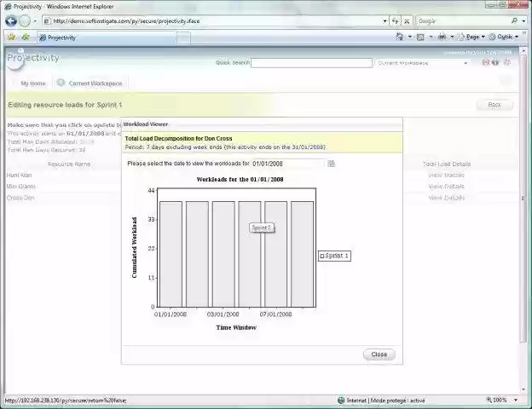Click the last workload bar in chart
Image resolution: width=532 pixels, height=409 pixels.
point(303,255)
